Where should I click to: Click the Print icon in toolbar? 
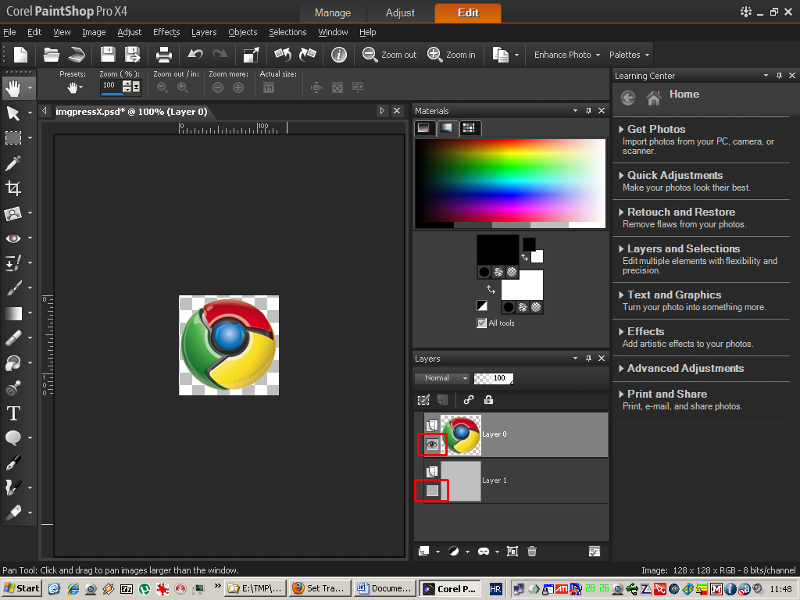pyautogui.click(x=164, y=55)
